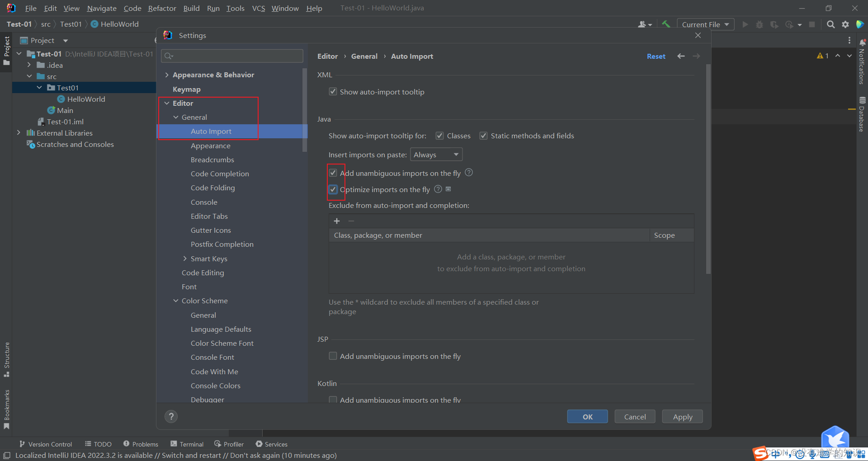This screenshot has width=868, height=461.
Task: Click the Reset link in Settings
Action: 656,56
